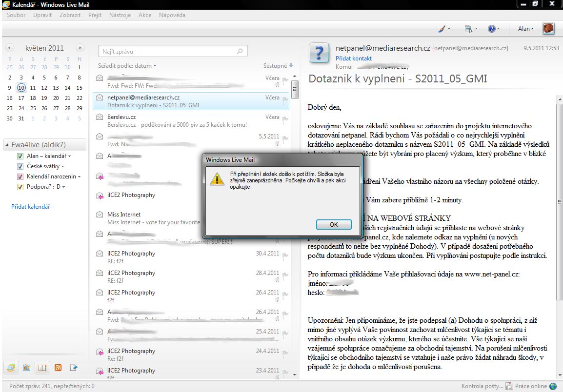Click the menus toolbar icon

tap(468, 29)
